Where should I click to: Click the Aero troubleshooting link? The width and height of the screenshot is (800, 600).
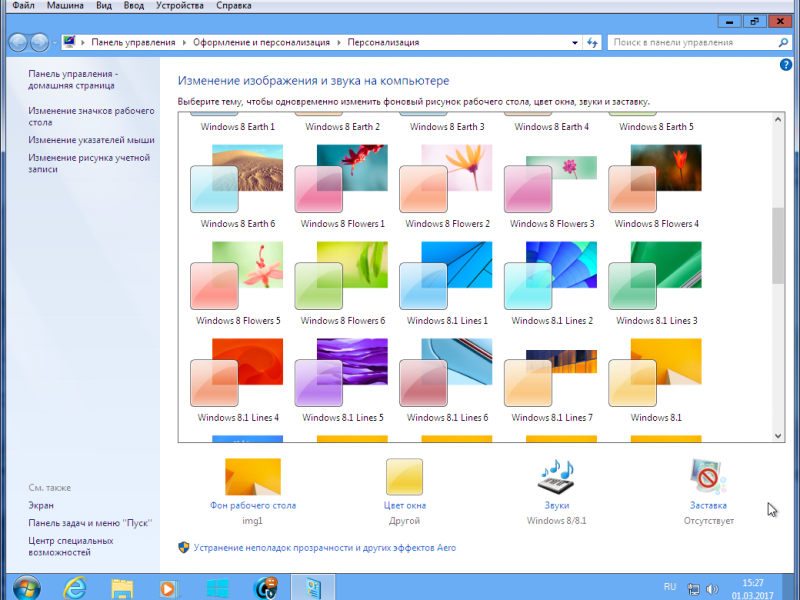[324, 547]
